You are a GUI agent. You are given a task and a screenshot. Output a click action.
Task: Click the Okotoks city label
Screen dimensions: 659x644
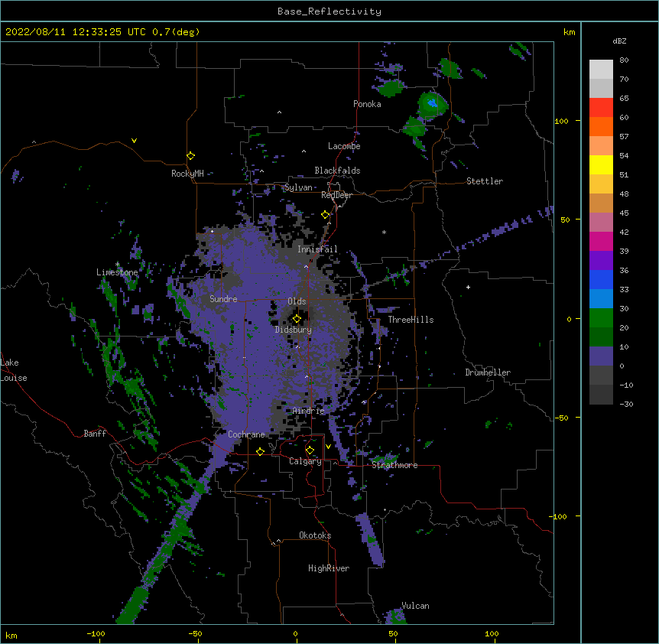tap(315, 535)
